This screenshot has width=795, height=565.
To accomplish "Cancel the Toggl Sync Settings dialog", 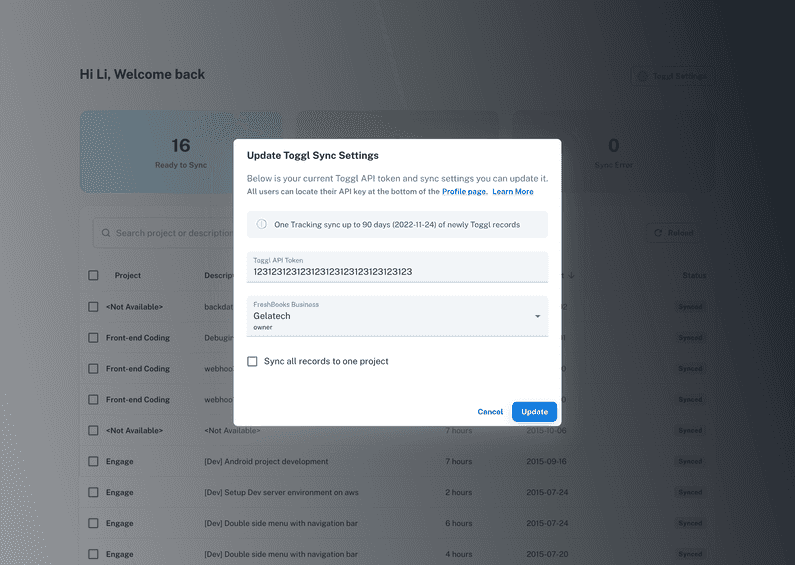I will click(490, 412).
